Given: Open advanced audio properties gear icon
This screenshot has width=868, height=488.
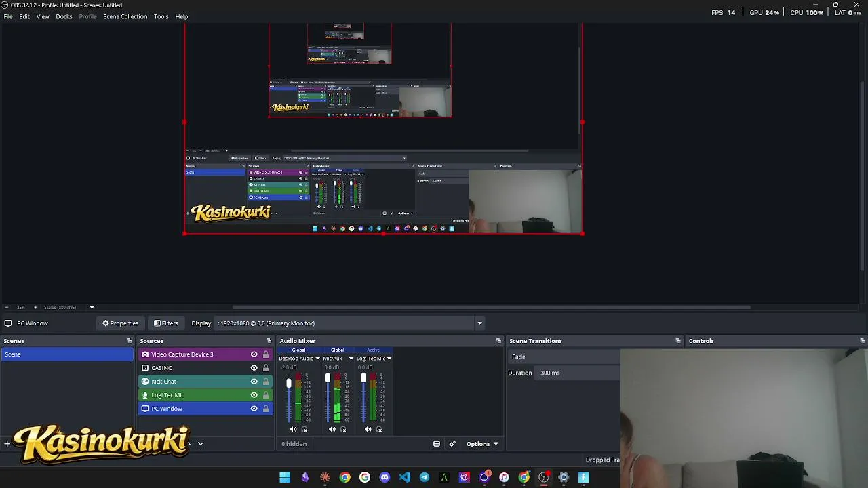Looking at the screenshot, I should (452, 444).
